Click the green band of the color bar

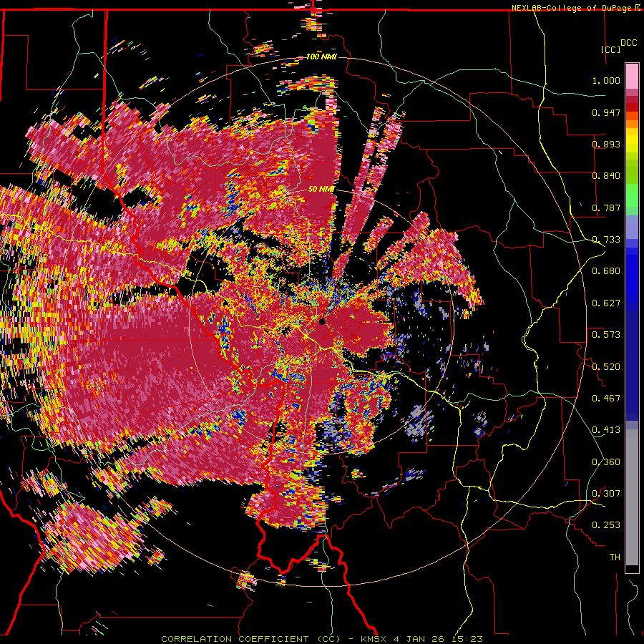(x=632, y=195)
